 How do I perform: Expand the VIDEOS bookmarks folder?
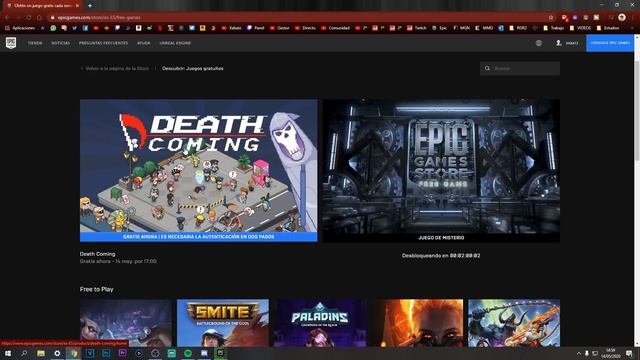pos(580,28)
